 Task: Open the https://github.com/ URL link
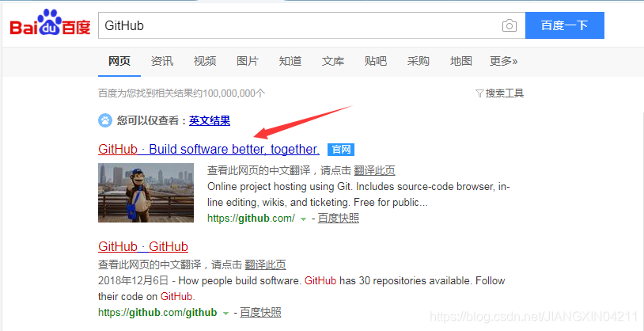tap(251, 219)
